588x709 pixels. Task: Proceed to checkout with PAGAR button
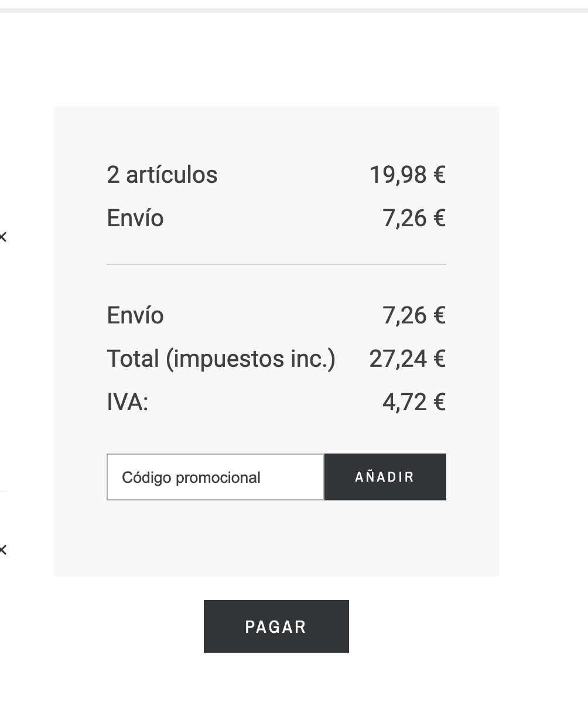(x=276, y=626)
